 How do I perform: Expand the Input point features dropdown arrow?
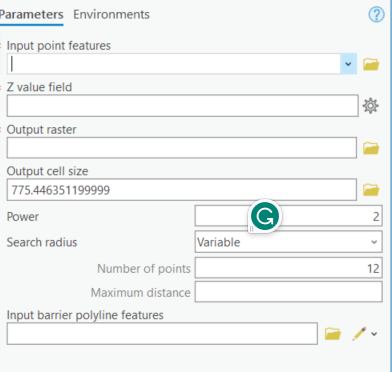pyautogui.click(x=348, y=64)
